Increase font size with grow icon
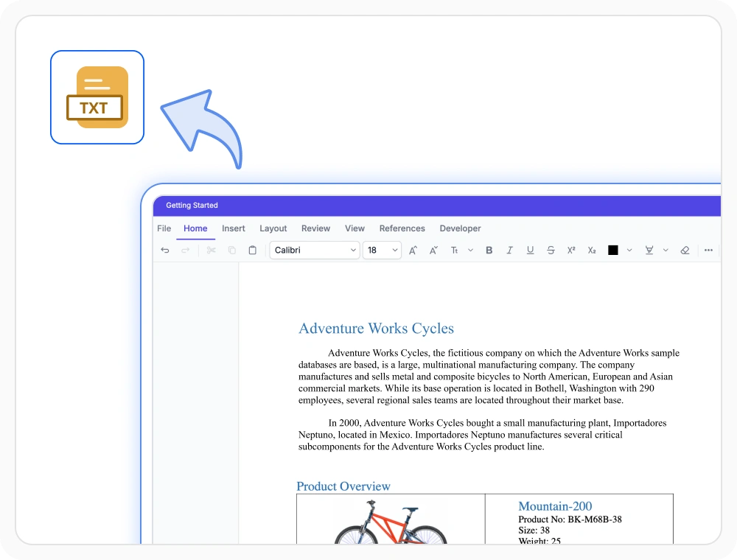The height and width of the screenshot is (560, 737). click(x=413, y=250)
